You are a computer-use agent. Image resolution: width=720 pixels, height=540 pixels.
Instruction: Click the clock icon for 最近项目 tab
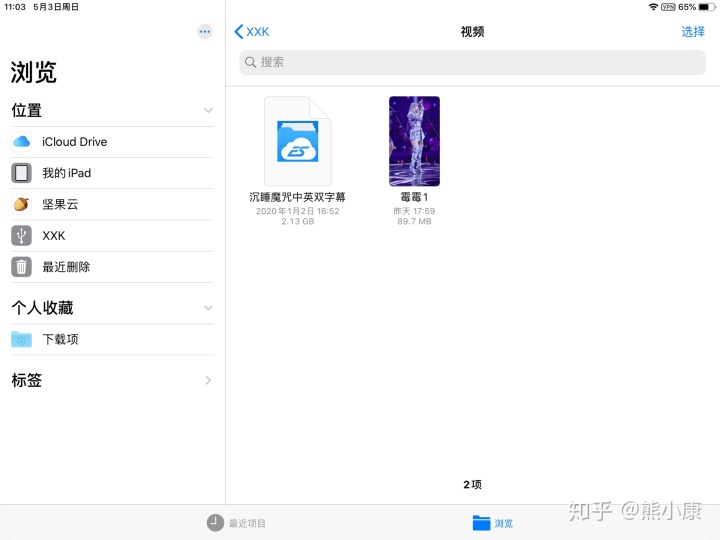[x=215, y=523]
